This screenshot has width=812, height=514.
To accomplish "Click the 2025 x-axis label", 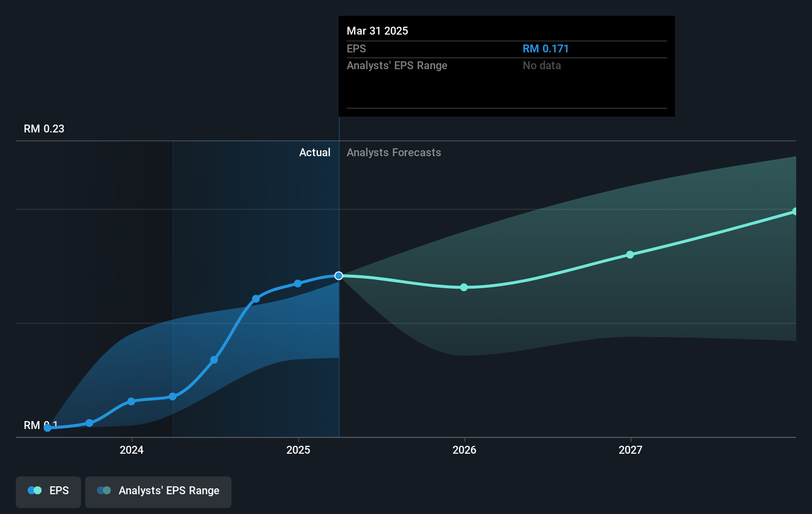I will click(298, 450).
